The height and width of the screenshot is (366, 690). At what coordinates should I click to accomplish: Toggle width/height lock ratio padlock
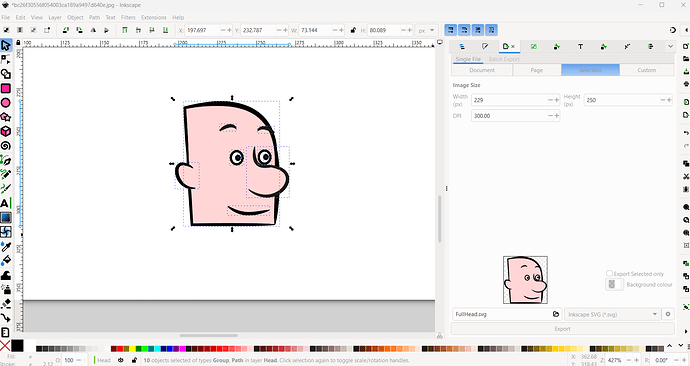tap(353, 30)
